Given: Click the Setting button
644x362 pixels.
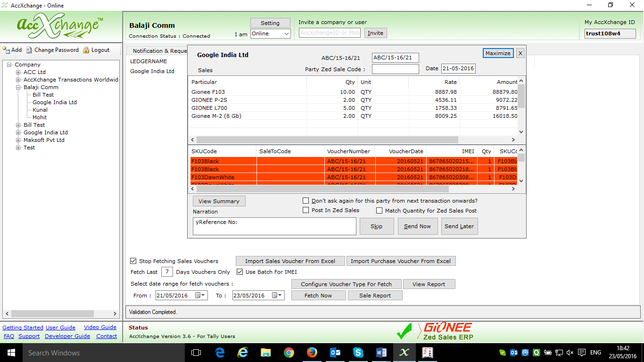Looking at the screenshot, I should click(x=270, y=23).
